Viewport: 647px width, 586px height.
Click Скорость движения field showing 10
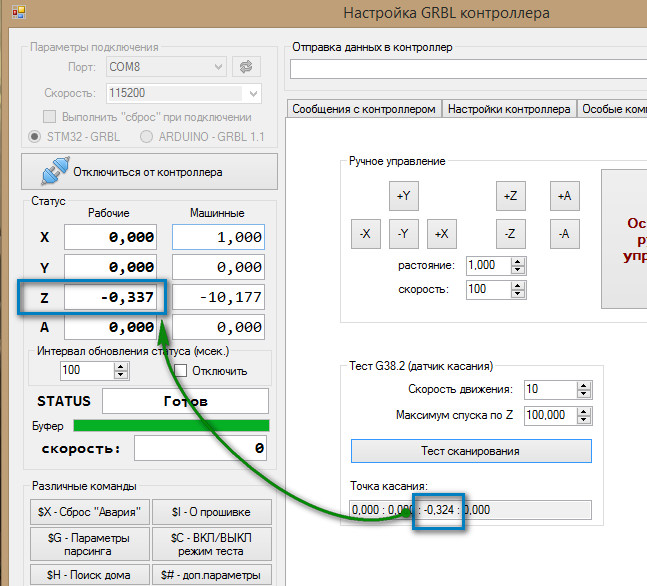[x=550, y=389]
